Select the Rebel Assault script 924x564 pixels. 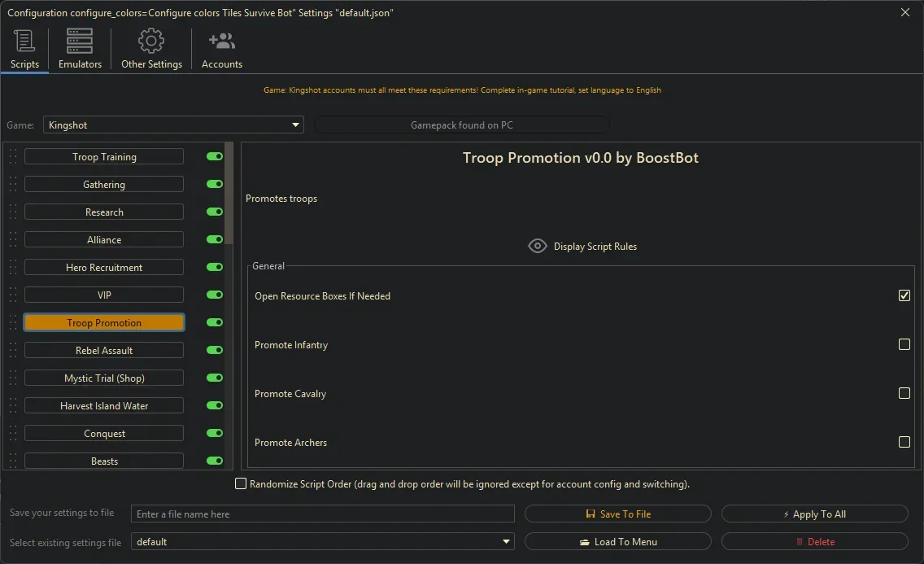104,351
